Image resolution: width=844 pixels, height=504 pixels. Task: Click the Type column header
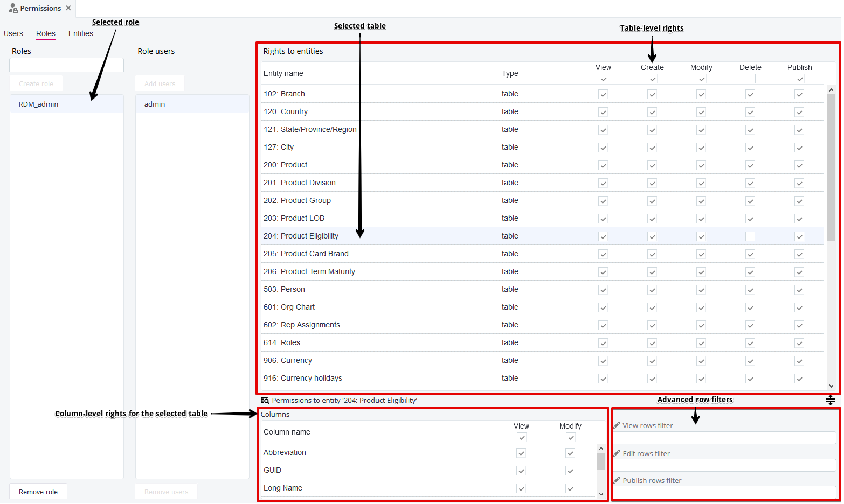pyautogui.click(x=510, y=73)
